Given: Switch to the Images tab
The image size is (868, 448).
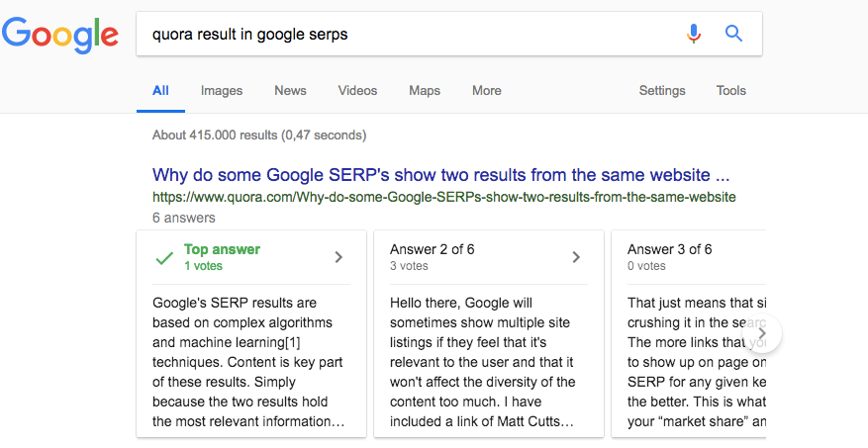Looking at the screenshot, I should 222,90.
